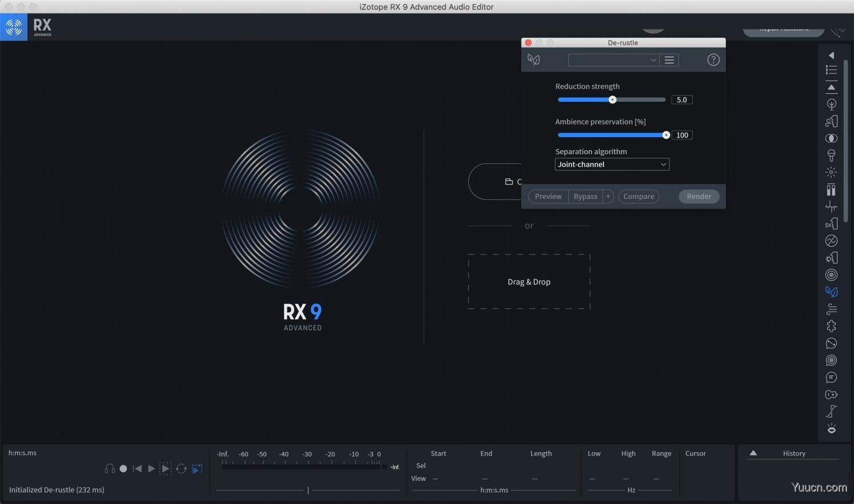Open the De-bleed module
The width and height of the screenshot is (854, 504).
coord(831,155)
